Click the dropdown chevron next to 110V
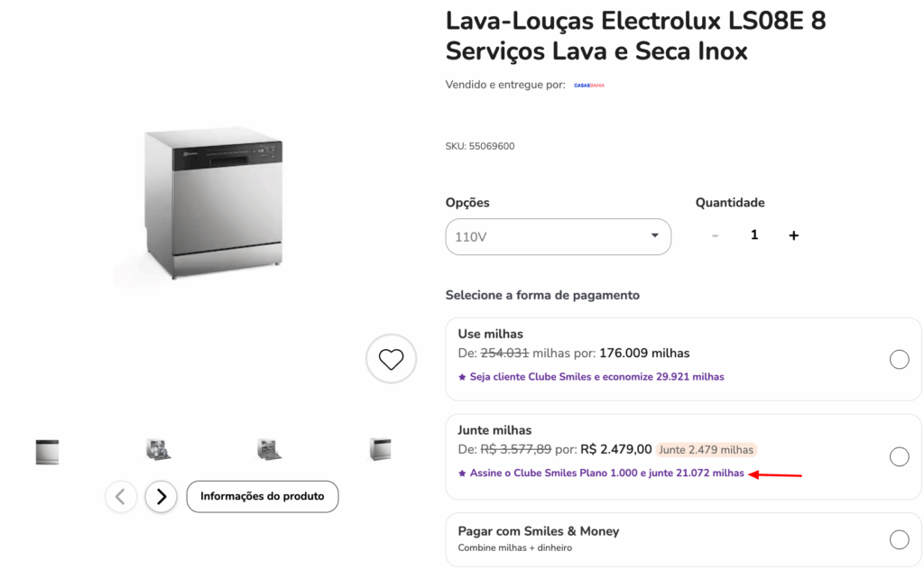The image size is (924, 570). (x=654, y=236)
